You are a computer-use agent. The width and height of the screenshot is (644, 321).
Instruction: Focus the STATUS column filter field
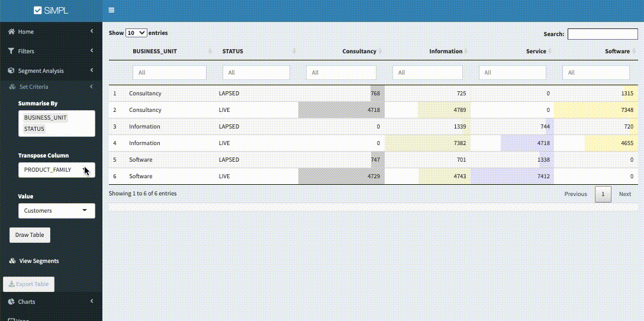(256, 72)
